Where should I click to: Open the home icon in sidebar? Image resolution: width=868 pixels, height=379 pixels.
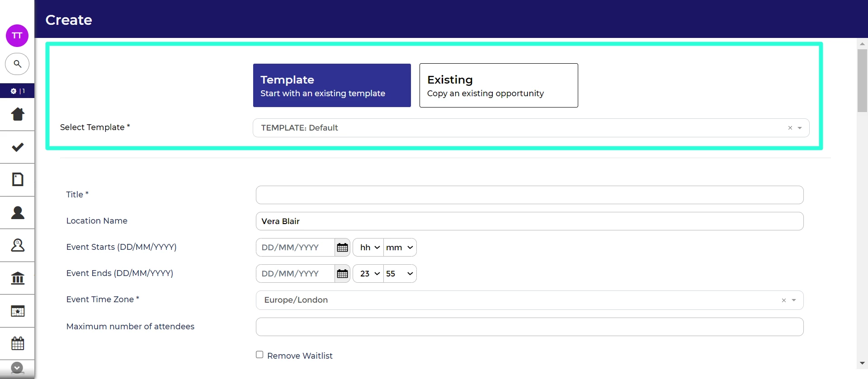pos(18,114)
